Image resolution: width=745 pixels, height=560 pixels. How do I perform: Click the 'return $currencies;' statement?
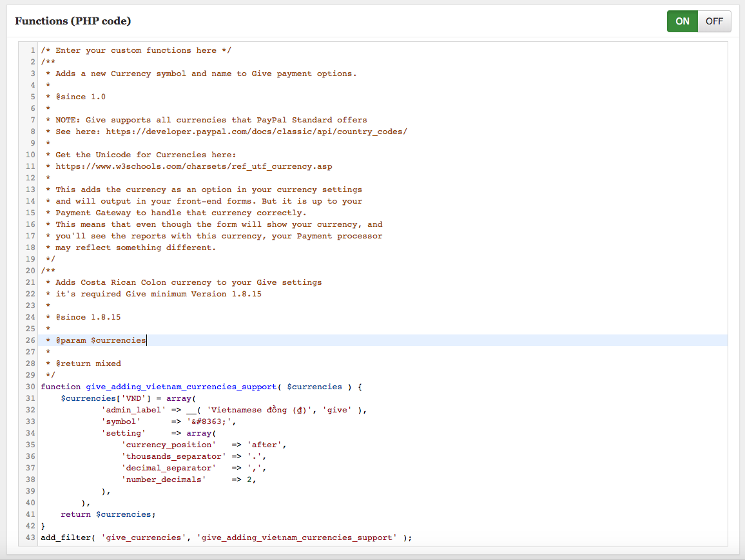(108, 514)
